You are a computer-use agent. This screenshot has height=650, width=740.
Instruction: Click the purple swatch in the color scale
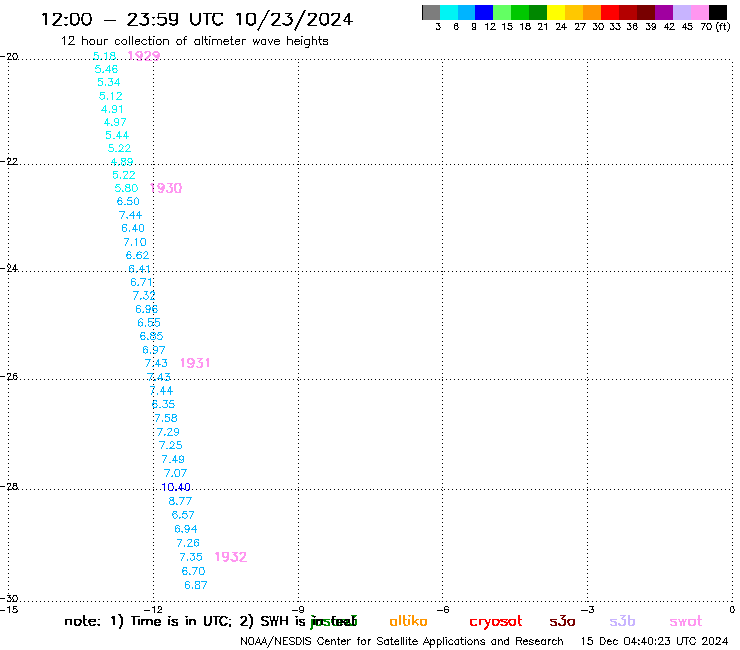(663, 12)
